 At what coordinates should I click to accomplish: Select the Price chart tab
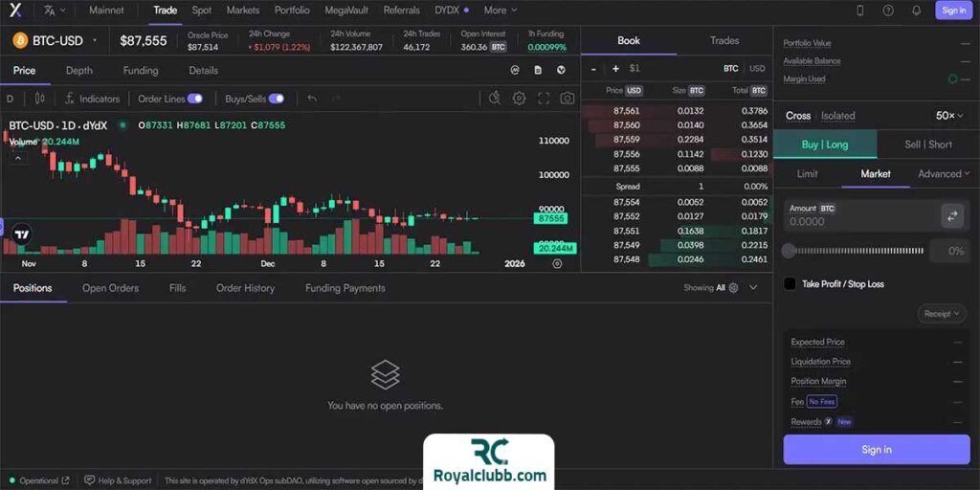[x=24, y=71]
